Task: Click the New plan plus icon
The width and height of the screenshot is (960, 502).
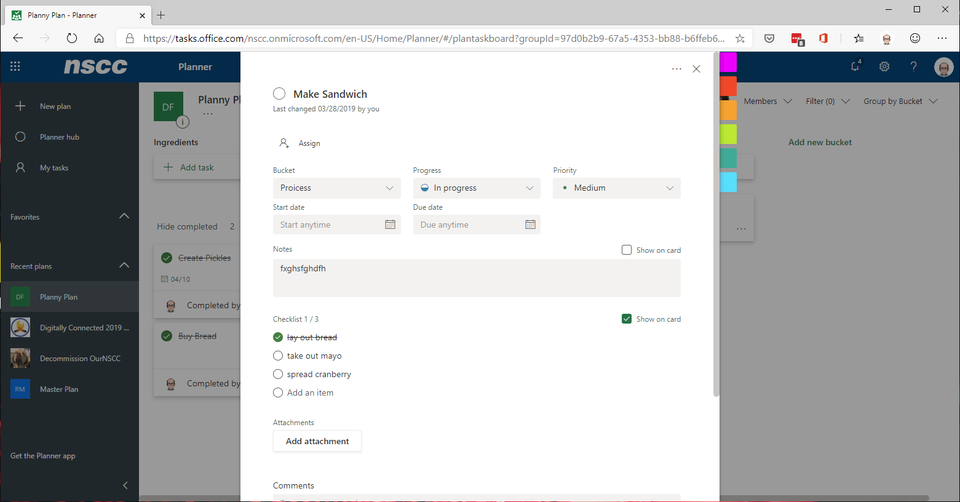Action: [20, 106]
